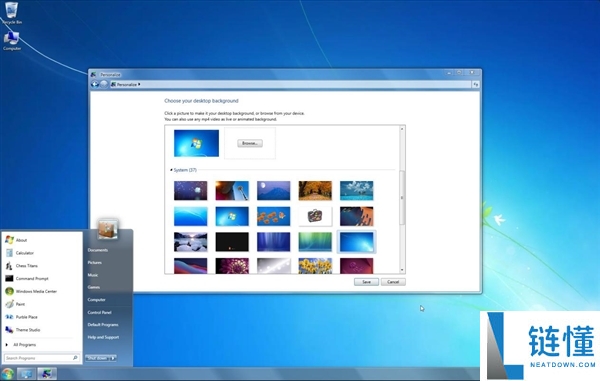Choose the orange fish wallpaper
Viewport: 600px width, 381px height.
[x=274, y=216]
